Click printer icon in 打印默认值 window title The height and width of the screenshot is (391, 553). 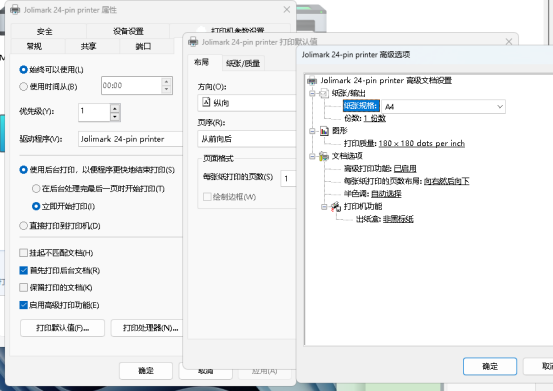[193, 42]
